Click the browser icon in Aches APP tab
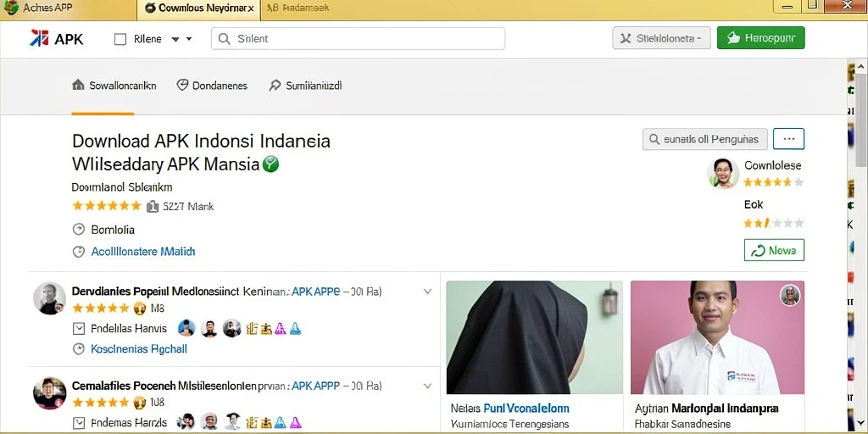 [10, 7]
